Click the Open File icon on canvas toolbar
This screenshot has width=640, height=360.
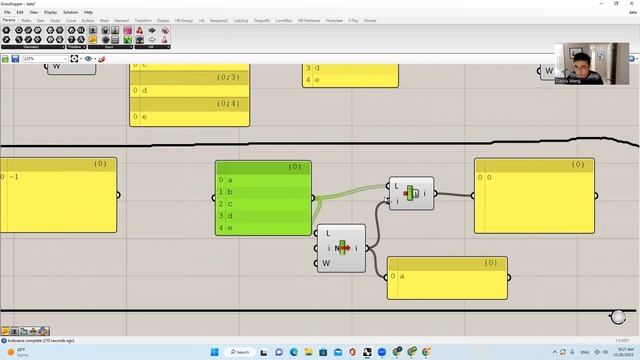point(5,59)
